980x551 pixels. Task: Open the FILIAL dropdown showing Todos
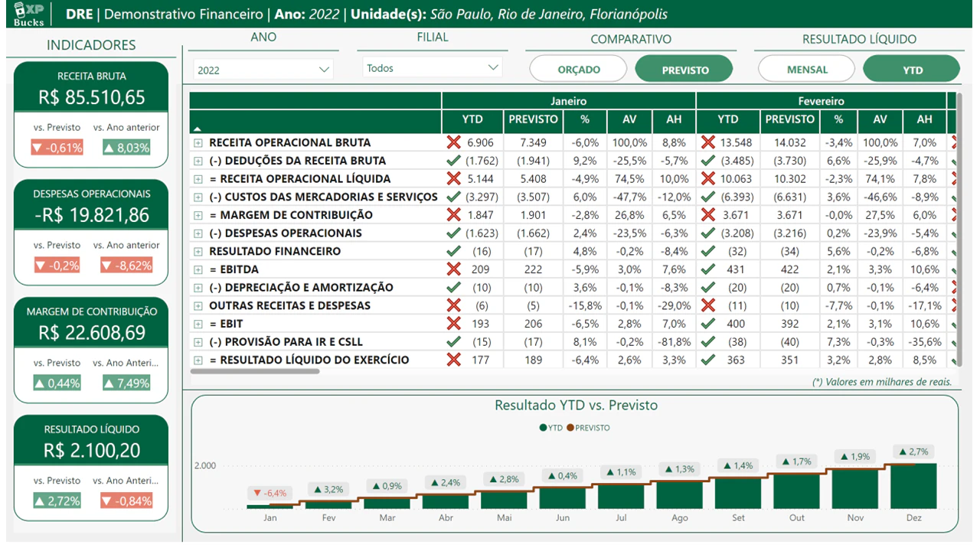pos(433,68)
